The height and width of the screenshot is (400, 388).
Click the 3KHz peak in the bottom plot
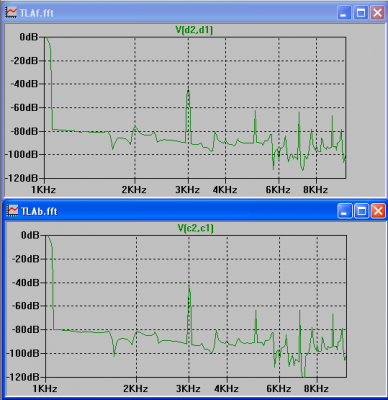coord(189,288)
